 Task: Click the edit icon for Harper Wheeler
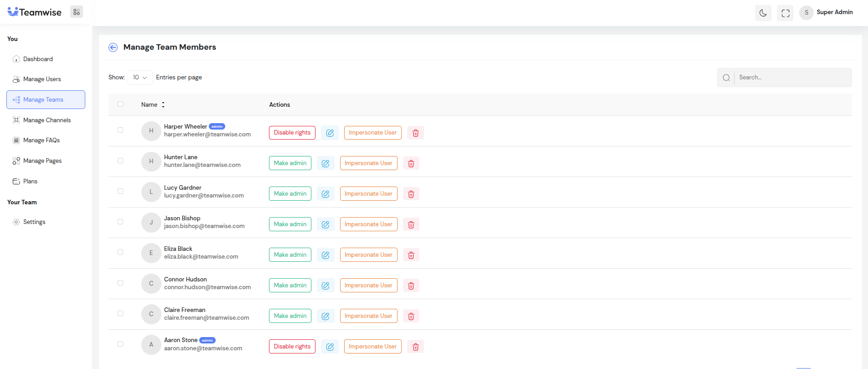[x=330, y=133]
